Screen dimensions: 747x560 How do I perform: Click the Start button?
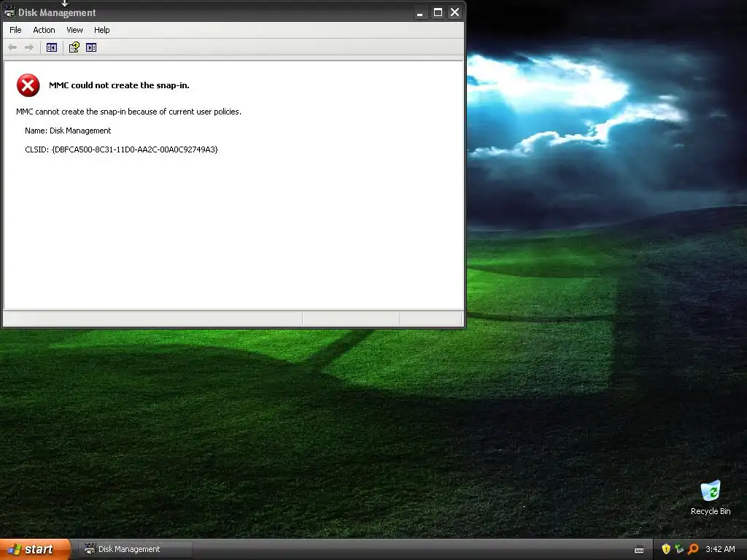coord(35,549)
